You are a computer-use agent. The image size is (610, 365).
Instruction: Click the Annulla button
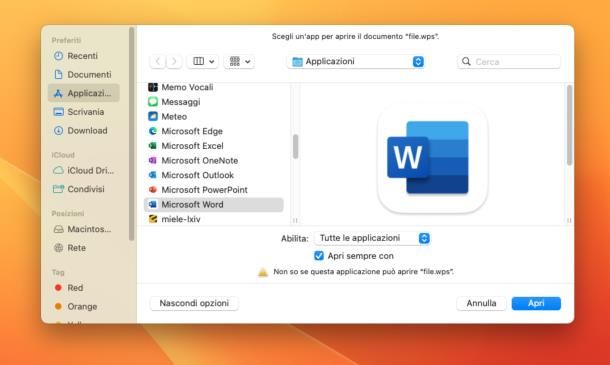pos(481,303)
